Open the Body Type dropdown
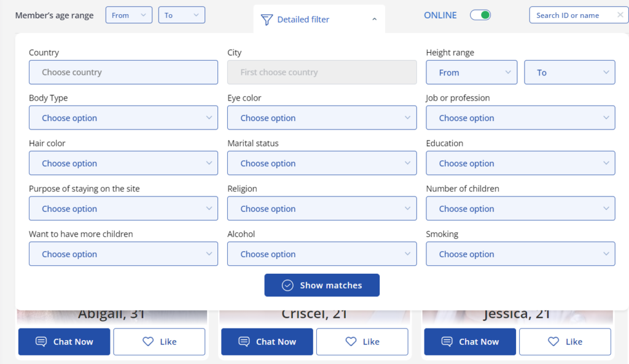The height and width of the screenshot is (364, 629). 123,118
